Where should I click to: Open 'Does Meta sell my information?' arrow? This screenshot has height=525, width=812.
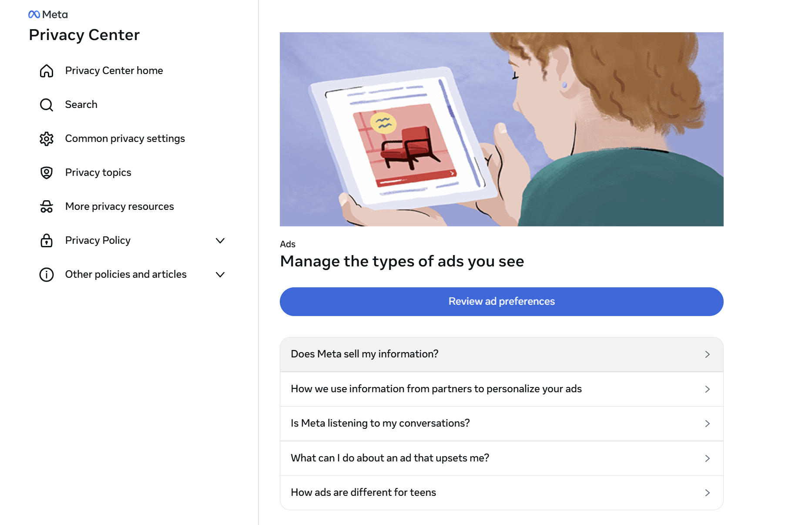coord(707,354)
